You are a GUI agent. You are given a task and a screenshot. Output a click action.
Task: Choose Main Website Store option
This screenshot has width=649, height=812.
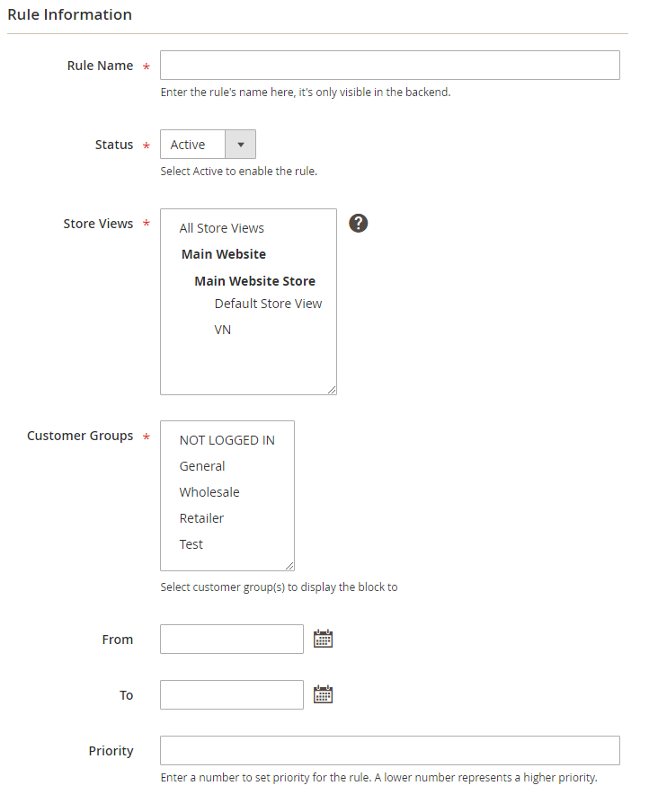click(254, 281)
